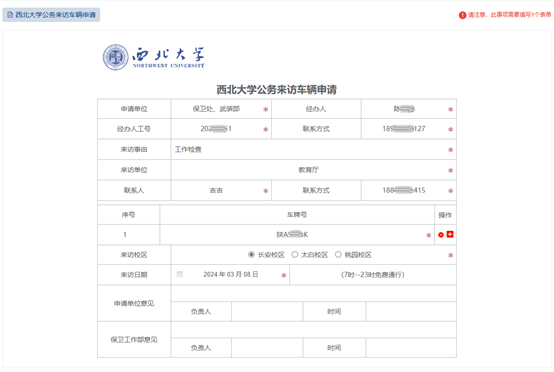The width and height of the screenshot is (554, 372).
Task: Select the 太白校区 radio button
Action: pos(295,254)
